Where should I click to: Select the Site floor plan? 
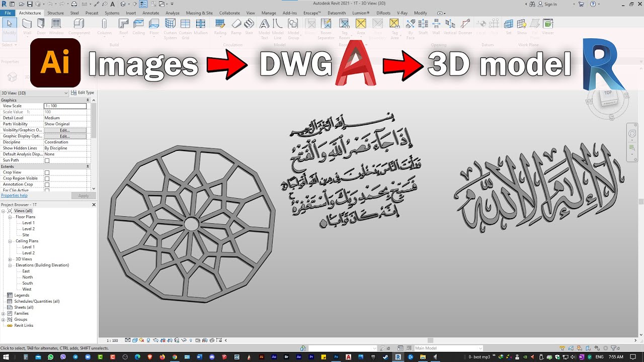(x=26, y=235)
